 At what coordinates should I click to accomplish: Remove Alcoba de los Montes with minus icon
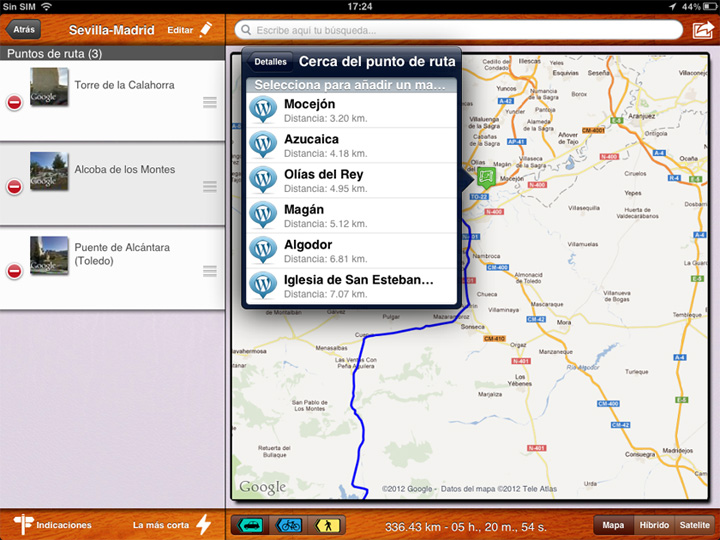point(14,187)
